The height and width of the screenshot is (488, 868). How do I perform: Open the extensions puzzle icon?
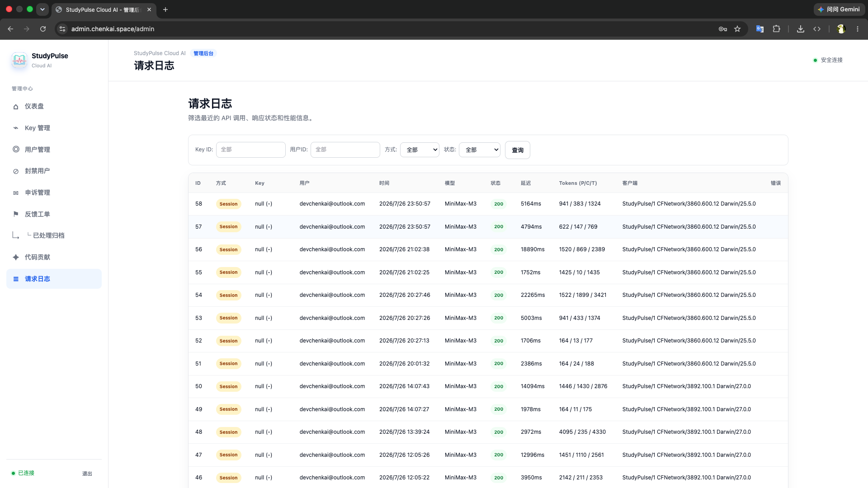pos(776,29)
